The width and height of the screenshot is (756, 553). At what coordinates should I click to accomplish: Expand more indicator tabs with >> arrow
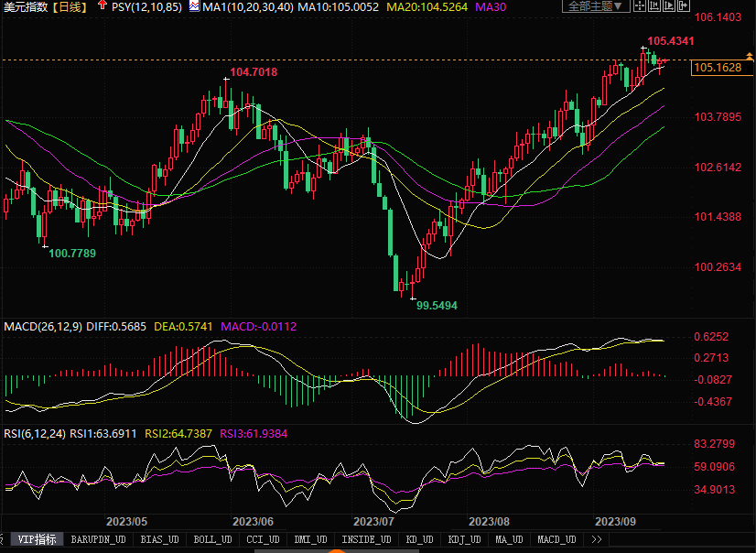click(x=597, y=539)
